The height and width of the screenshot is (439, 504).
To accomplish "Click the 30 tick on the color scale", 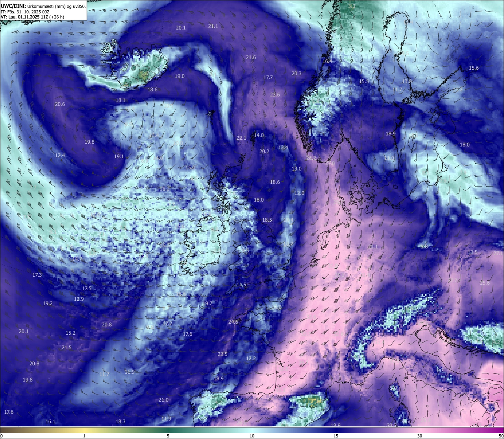I will 420,436.
